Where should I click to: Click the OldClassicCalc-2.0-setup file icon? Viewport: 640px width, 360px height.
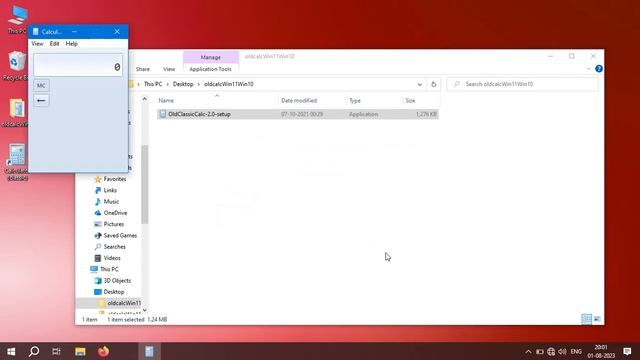[x=163, y=114]
